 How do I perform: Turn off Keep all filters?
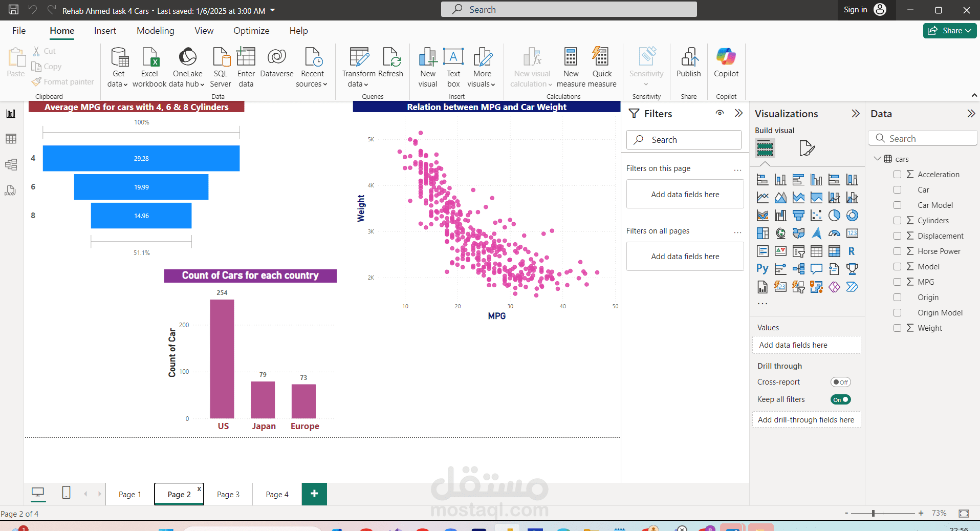(840, 399)
